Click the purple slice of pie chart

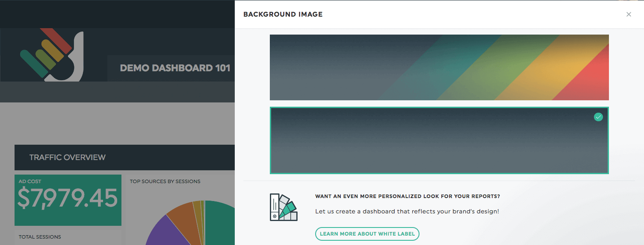click(165, 233)
